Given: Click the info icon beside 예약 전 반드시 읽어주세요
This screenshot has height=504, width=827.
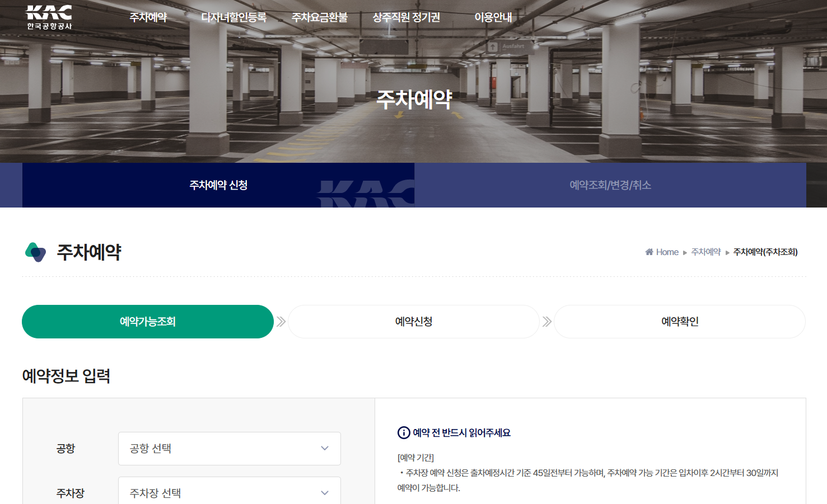Looking at the screenshot, I should pyautogui.click(x=404, y=432).
